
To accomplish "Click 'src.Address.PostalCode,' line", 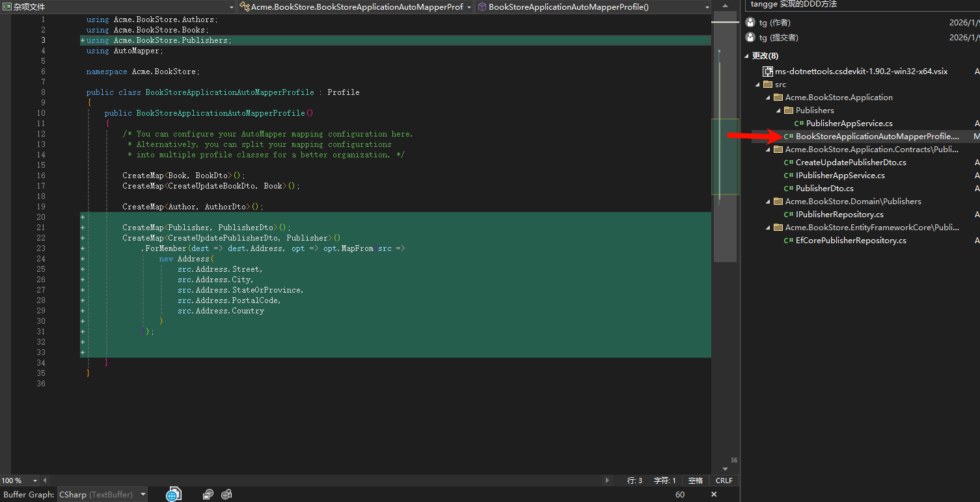I will (x=229, y=300).
